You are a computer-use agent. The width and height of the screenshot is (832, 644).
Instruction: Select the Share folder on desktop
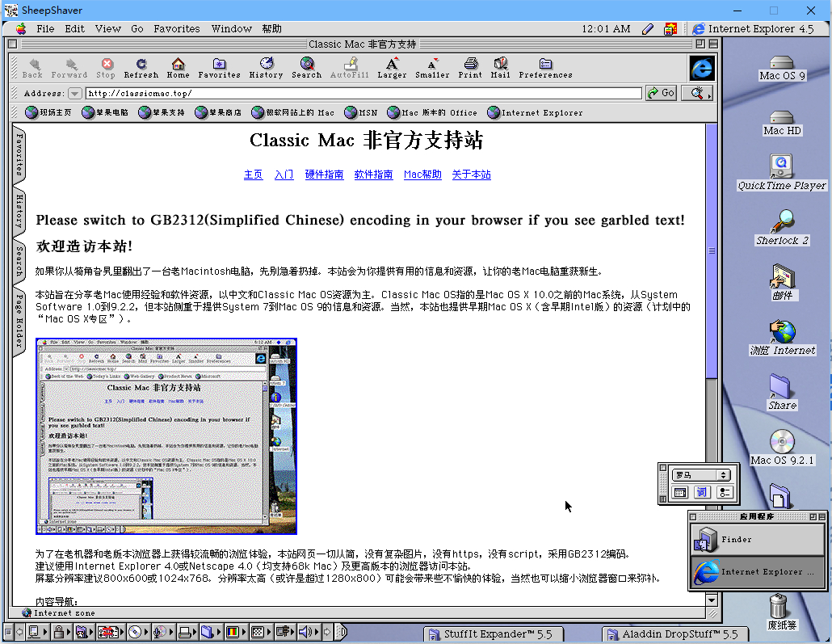point(782,393)
